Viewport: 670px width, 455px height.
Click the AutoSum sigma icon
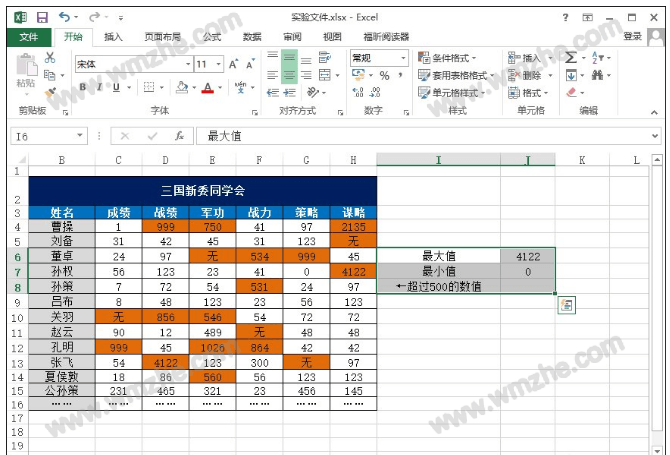coord(570,57)
